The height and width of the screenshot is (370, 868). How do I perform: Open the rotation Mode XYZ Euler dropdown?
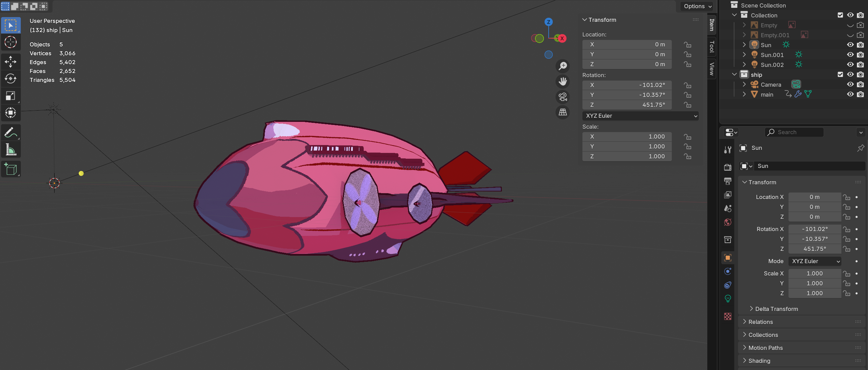[x=815, y=261]
